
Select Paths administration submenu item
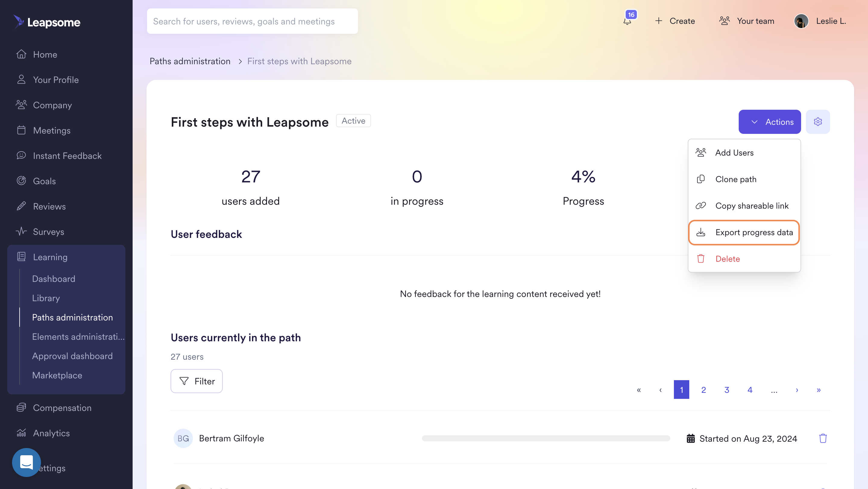72,317
